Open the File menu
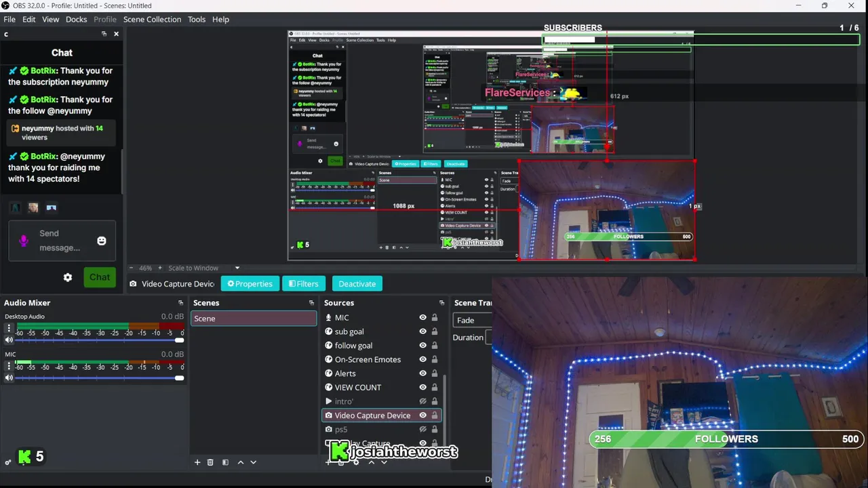 [9, 20]
